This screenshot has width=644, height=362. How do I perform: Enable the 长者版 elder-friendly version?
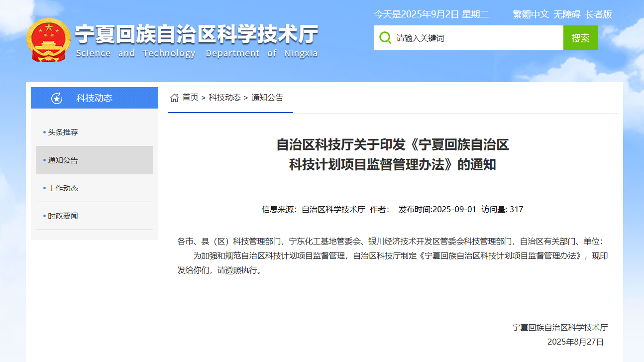(598, 14)
